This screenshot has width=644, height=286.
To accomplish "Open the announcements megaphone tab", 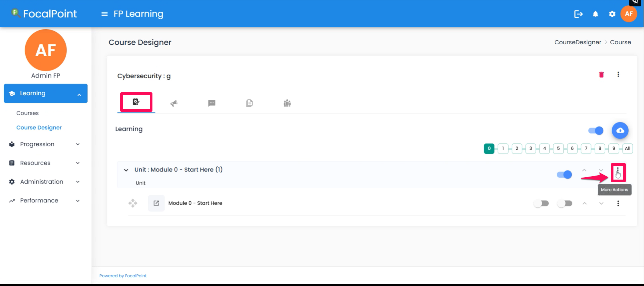I will 174,103.
